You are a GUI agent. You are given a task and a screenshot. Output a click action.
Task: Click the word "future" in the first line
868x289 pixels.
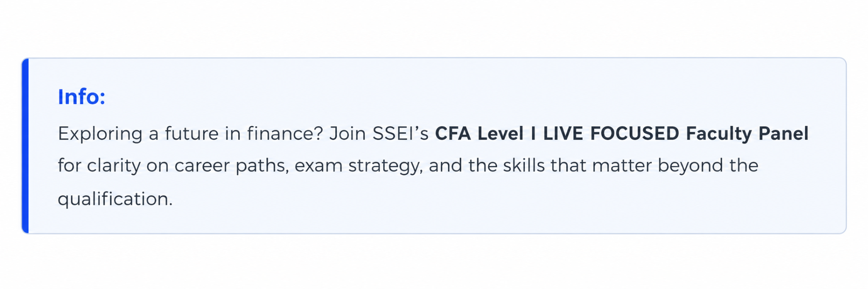pos(192,134)
